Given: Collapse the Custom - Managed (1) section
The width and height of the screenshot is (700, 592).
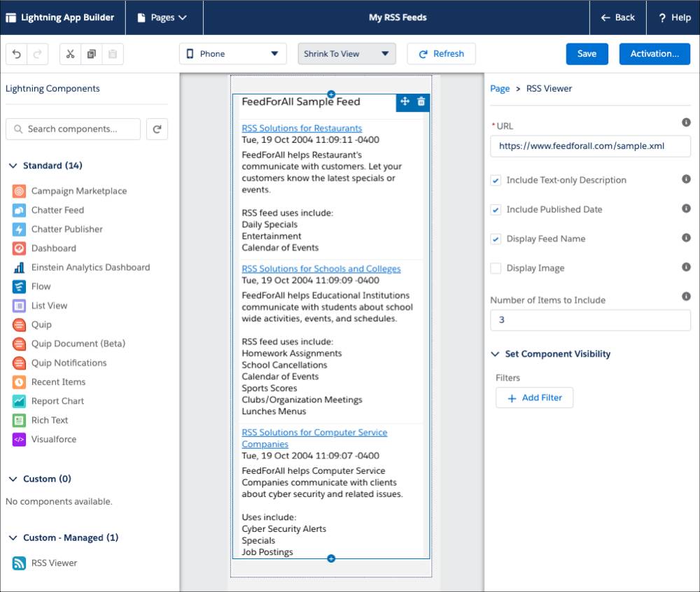Looking at the screenshot, I should pos(13,537).
